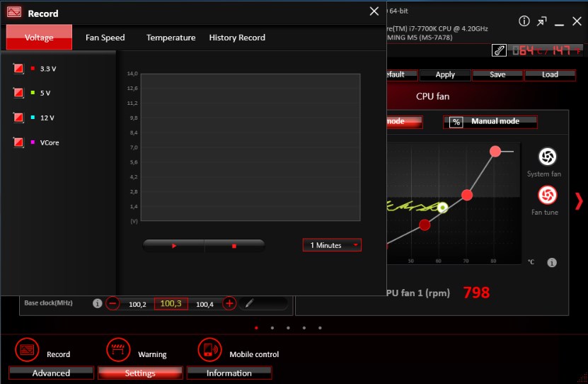Viewport: 588px width, 384px height.
Task: Toggle the VCore checkbox
Action: (18, 142)
